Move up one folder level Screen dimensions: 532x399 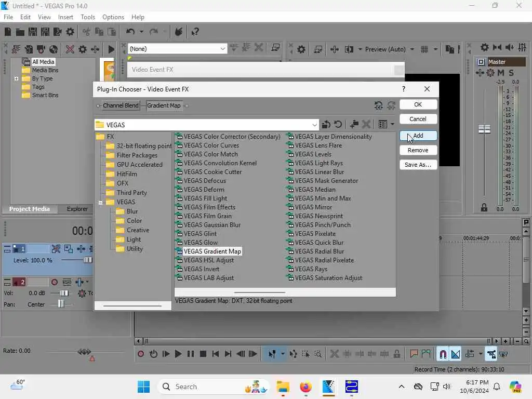coord(326,125)
